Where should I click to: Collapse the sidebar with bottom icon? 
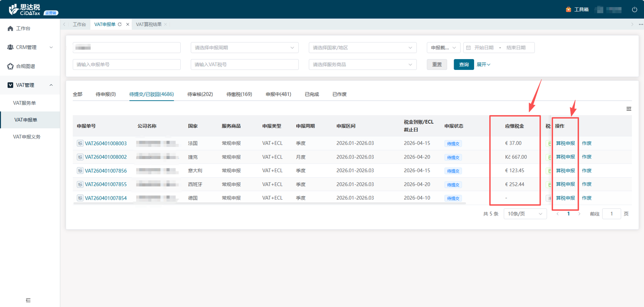click(28, 300)
